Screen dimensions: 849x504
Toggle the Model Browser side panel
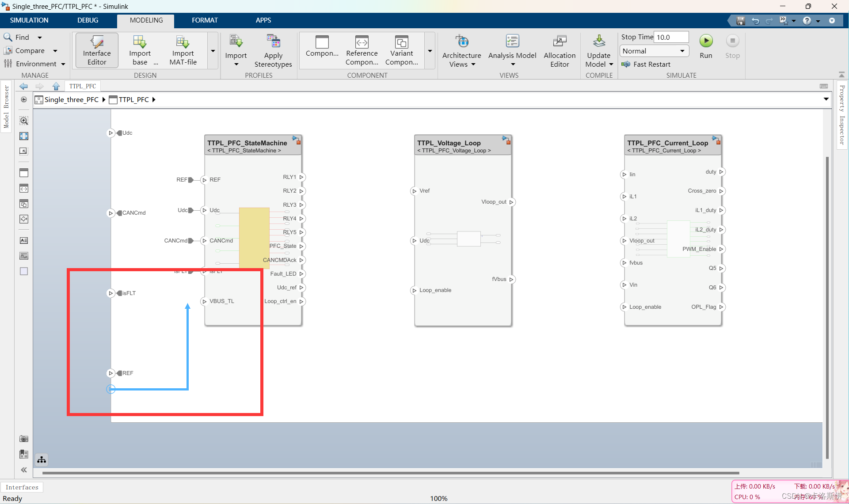pos(6,106)
